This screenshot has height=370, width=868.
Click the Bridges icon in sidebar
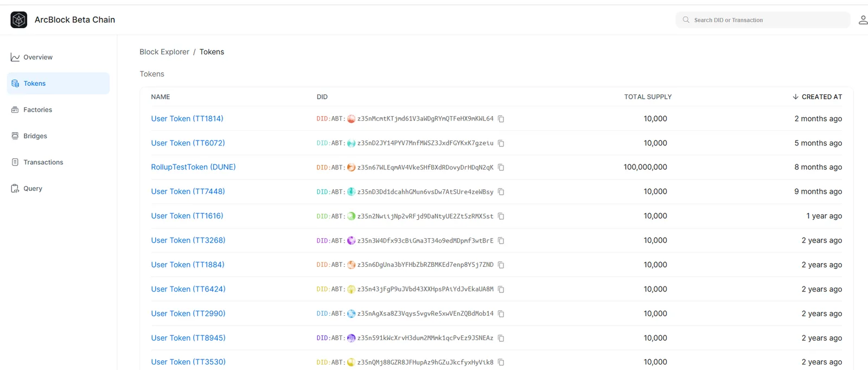click(x=15, y=136)
